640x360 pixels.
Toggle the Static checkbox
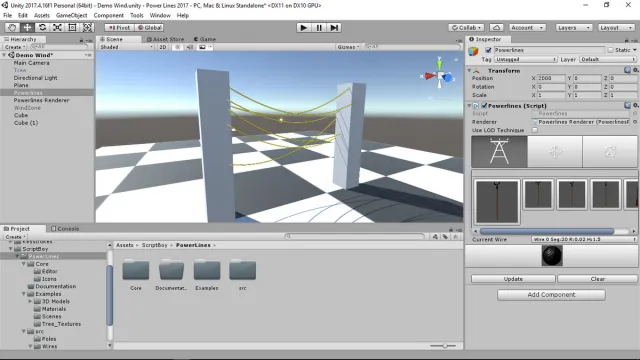611,50
